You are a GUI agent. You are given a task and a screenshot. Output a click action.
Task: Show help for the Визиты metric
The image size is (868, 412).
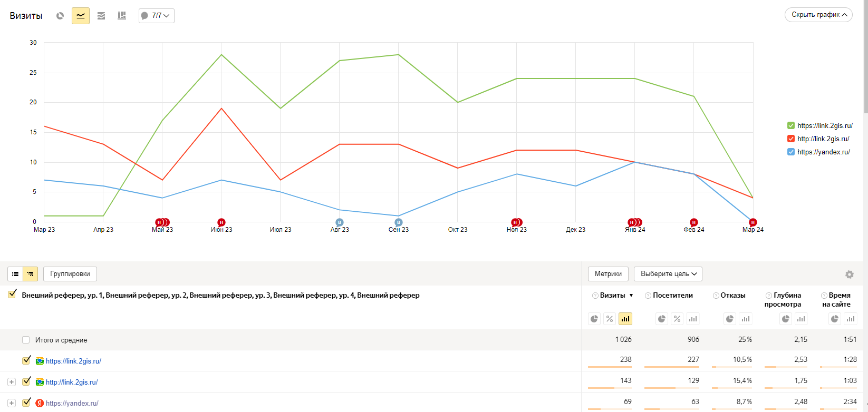pyautogui.click(x=595, y=296)
